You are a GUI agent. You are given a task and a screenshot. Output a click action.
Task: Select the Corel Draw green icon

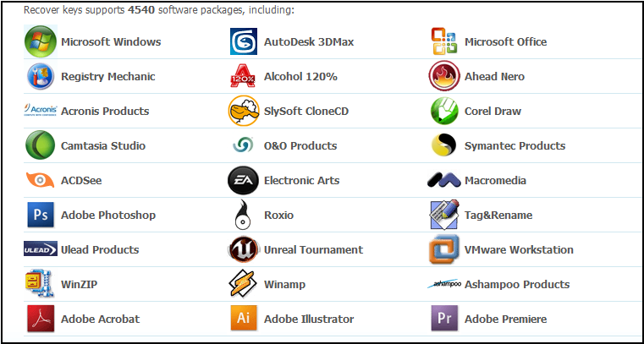click(x=444, y=111)
